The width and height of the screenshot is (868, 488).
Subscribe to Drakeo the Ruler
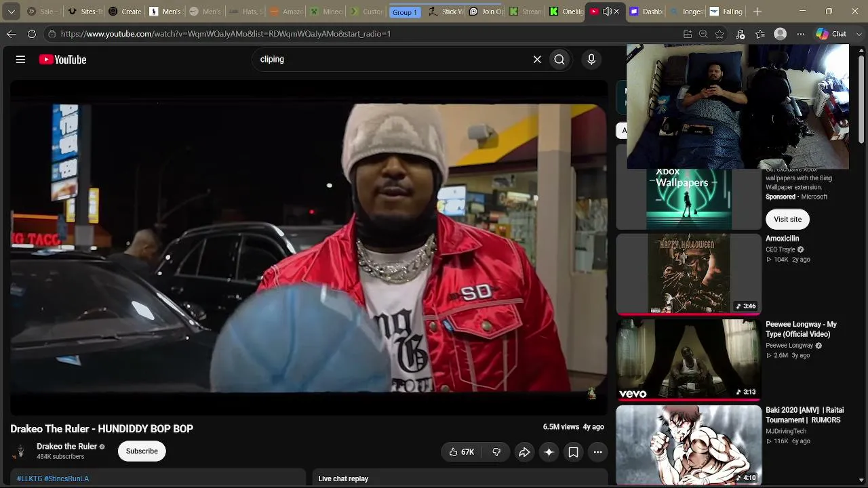(x=142, y=451)
